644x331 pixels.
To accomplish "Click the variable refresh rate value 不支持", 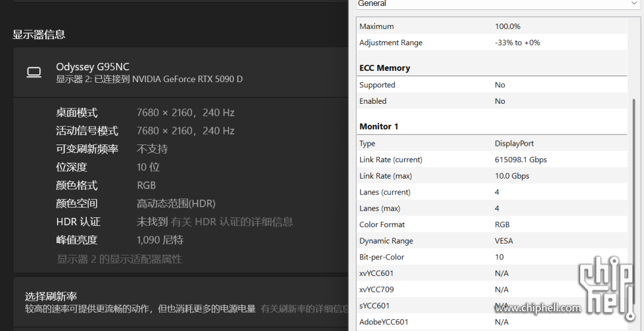I will [x=152, y=148].
